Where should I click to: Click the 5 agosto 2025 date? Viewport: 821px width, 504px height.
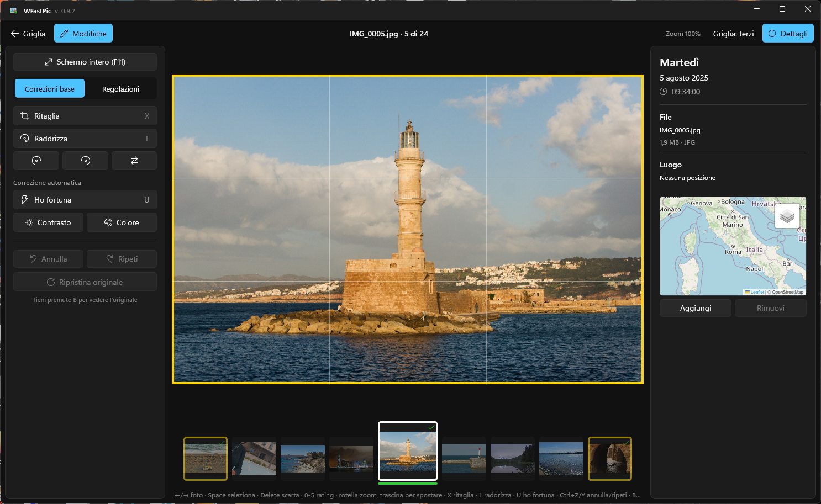(684, 78)
